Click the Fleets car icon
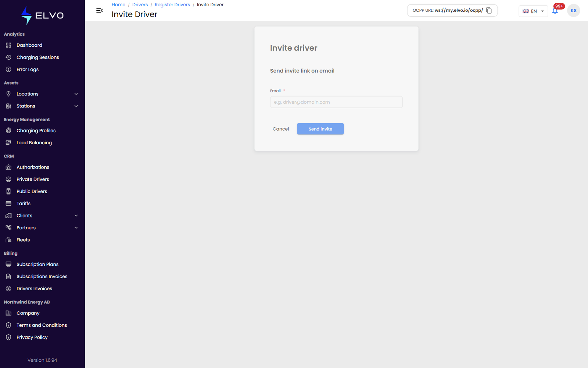Screen dimensions: 588x368 8,240
